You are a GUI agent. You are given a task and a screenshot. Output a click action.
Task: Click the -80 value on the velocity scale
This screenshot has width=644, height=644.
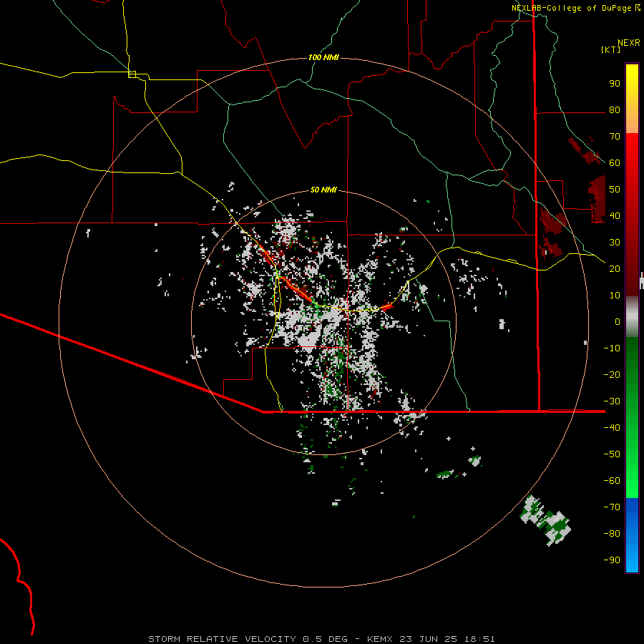(612, 534)
